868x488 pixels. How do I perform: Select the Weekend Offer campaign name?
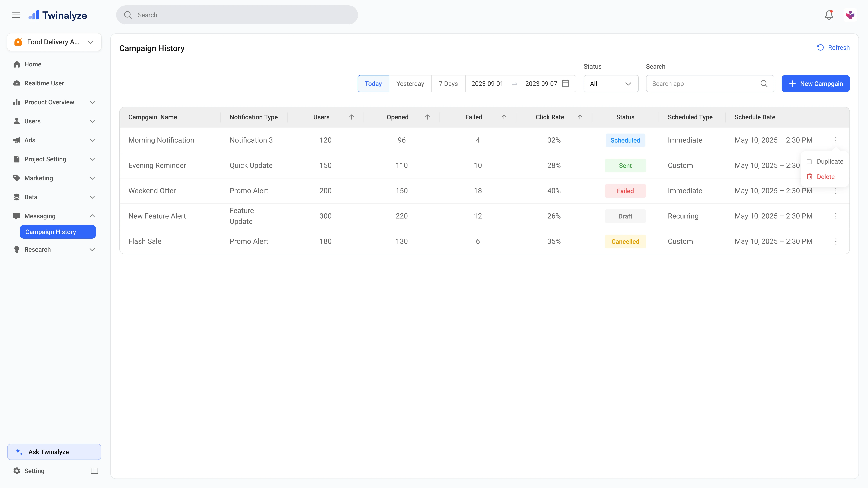[152, 191]
